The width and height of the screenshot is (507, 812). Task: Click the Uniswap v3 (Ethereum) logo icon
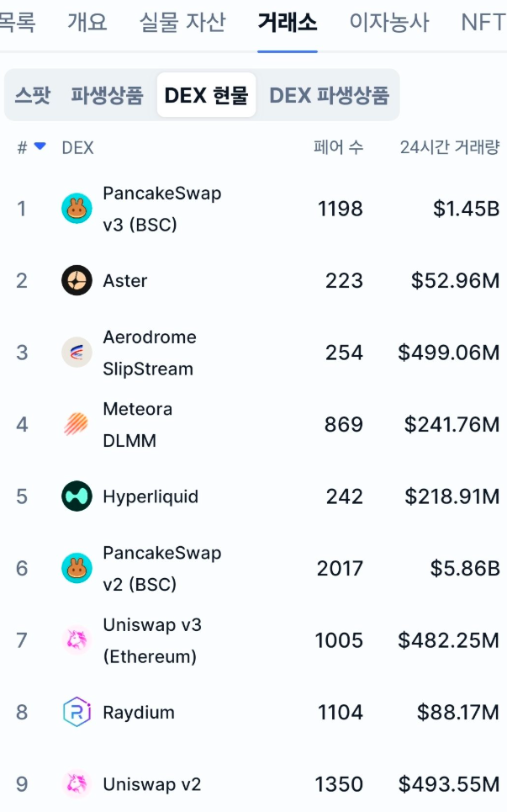tap(77, 640)
